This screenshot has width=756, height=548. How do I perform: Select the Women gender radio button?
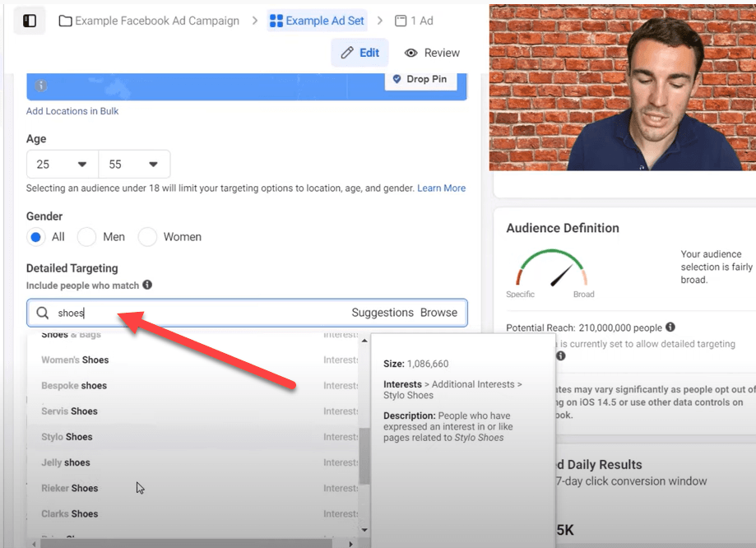coord(147,237)
